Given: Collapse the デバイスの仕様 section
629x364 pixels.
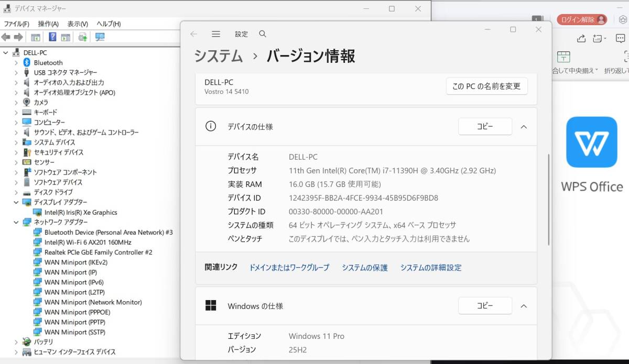Looking at the screenshot, I should (x=523, y=126).
